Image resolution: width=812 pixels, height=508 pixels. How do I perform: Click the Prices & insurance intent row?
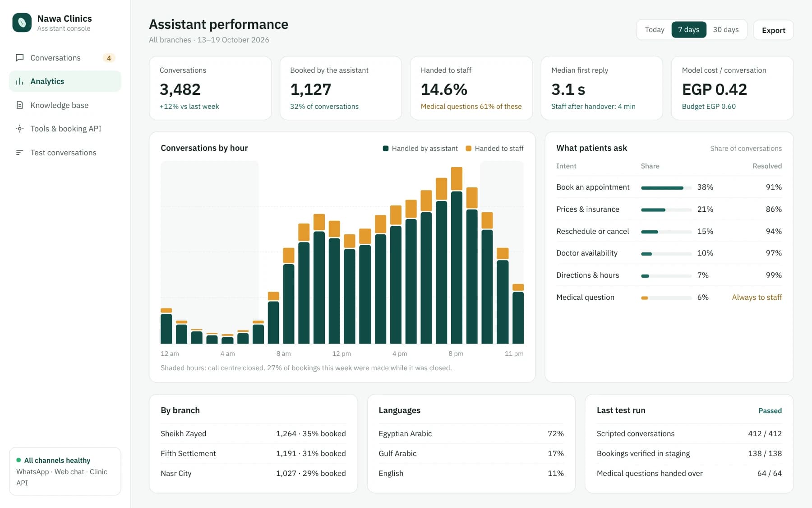669,209
